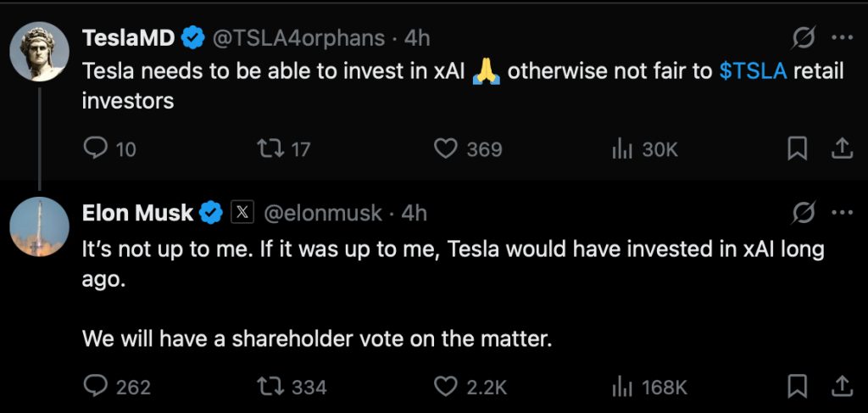Reply to TeslaMD's tweet

point(95,149)
